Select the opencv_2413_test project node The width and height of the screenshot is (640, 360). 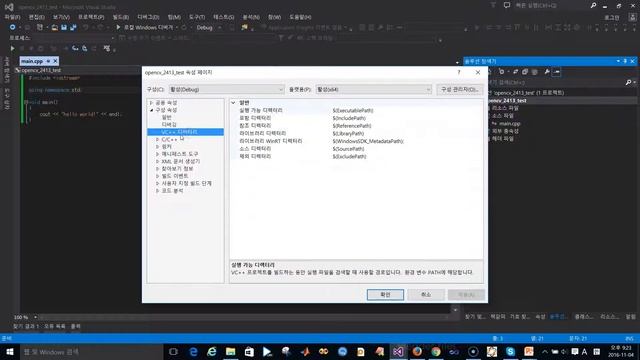coord(507,100)
